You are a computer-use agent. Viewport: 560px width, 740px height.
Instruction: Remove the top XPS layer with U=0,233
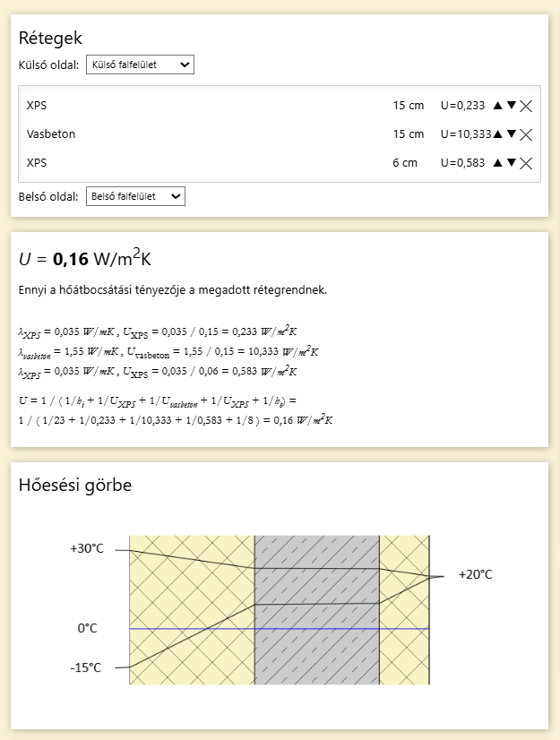pos(526,106)
